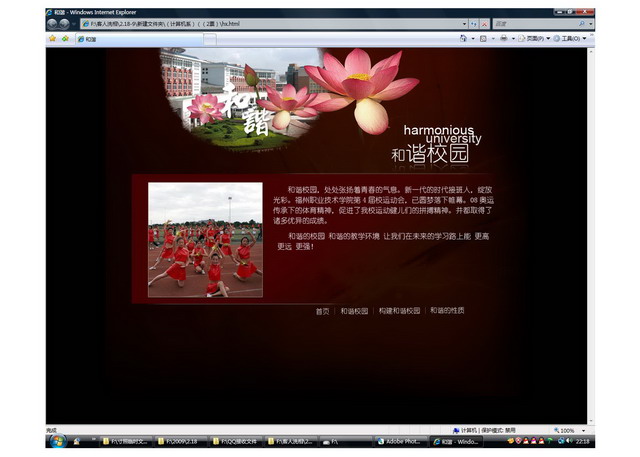The height and width of the screenshot is (457, 640).
Task: Select the 和谐 browser tab
Action: (x=91, y=39)
